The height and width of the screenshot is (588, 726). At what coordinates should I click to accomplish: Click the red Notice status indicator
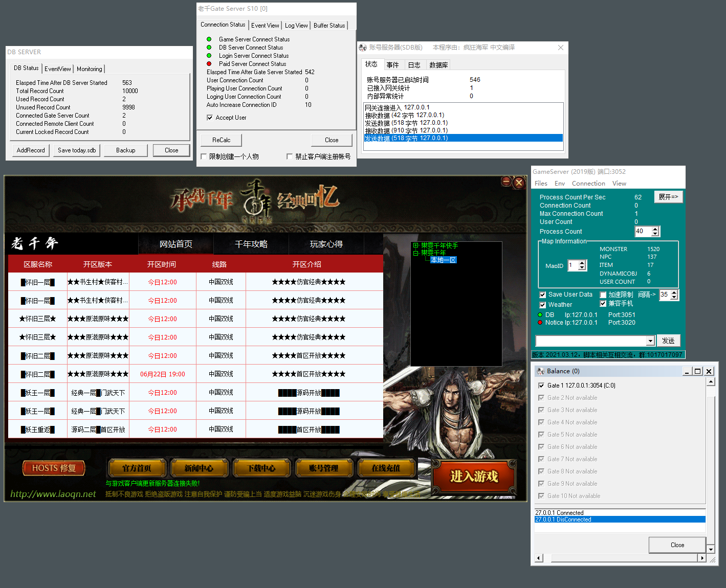[540, 322]
